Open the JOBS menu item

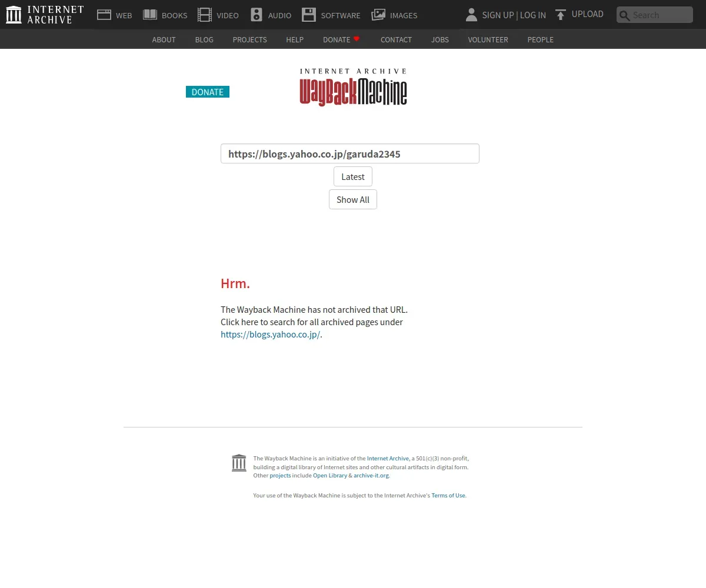440,39
